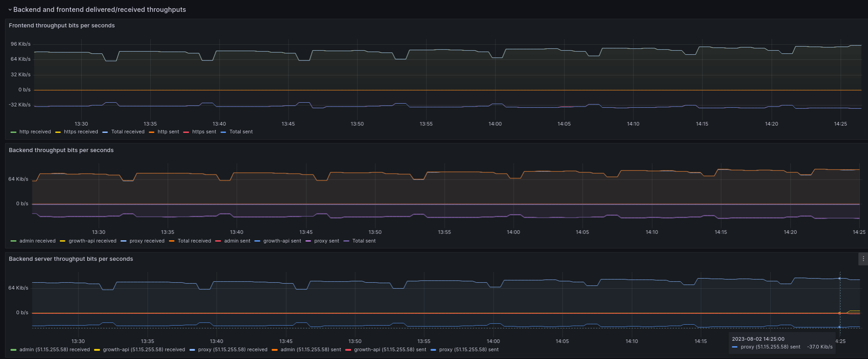Select the admin (51.15.255.58) sent legend label

310,350
